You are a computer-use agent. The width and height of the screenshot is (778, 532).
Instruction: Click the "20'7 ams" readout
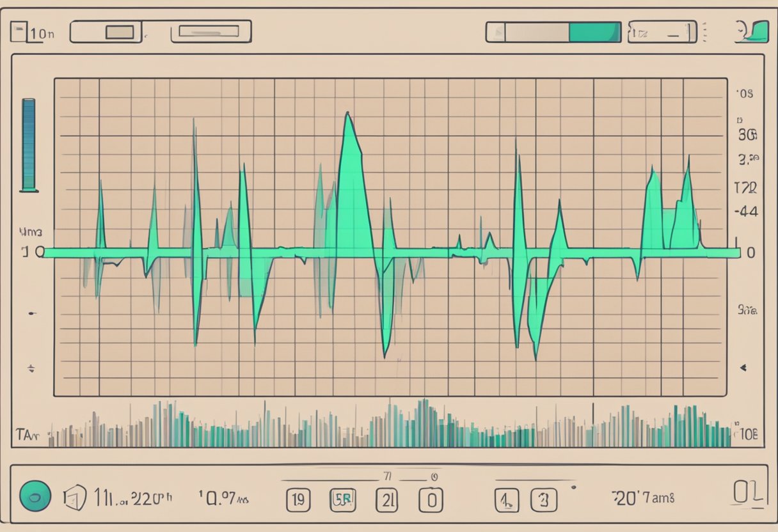coord(643,497)
